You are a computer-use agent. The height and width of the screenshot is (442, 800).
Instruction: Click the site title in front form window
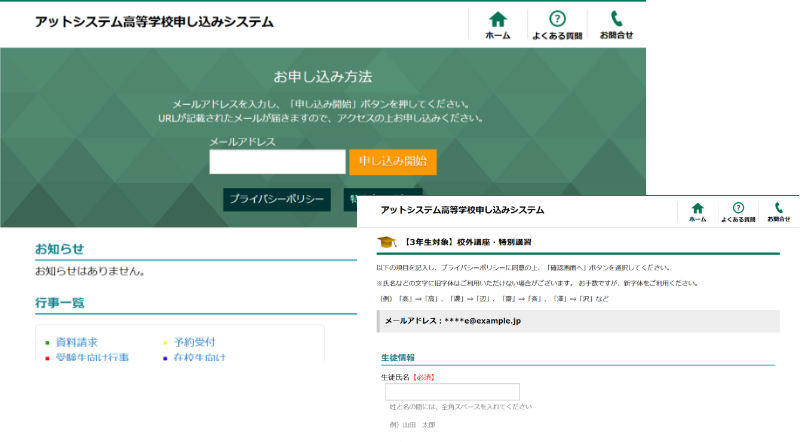pos(462,210)
